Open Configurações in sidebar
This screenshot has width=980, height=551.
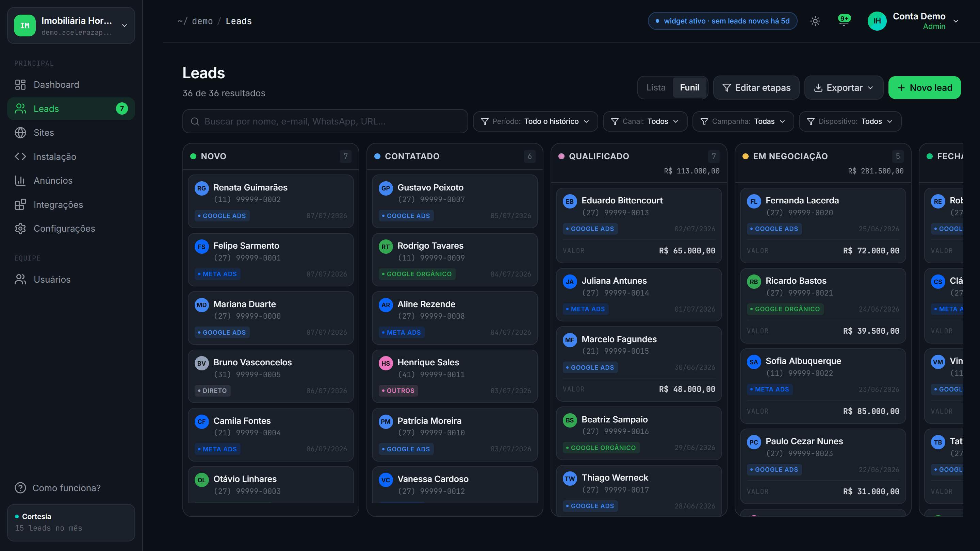71,229
